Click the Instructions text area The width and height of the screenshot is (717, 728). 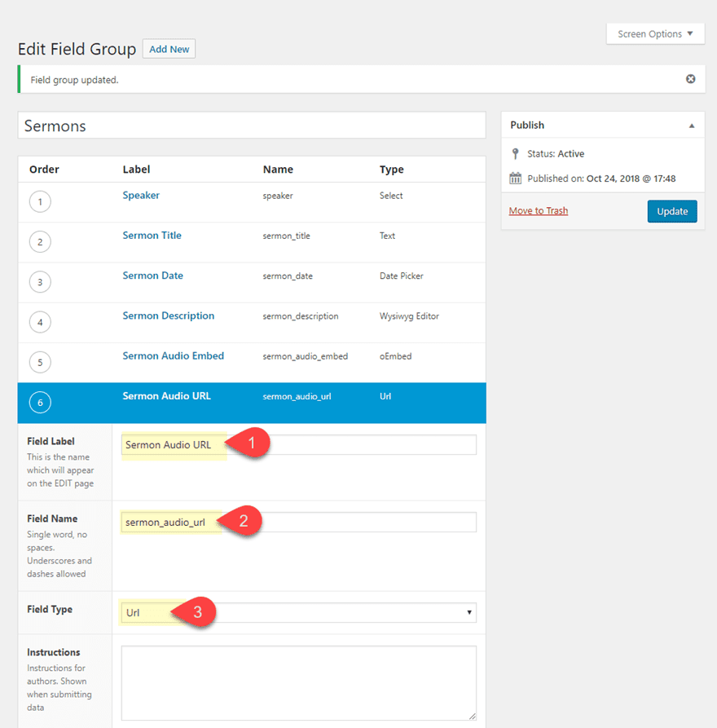pyautogui.click(x=298, y=683)
